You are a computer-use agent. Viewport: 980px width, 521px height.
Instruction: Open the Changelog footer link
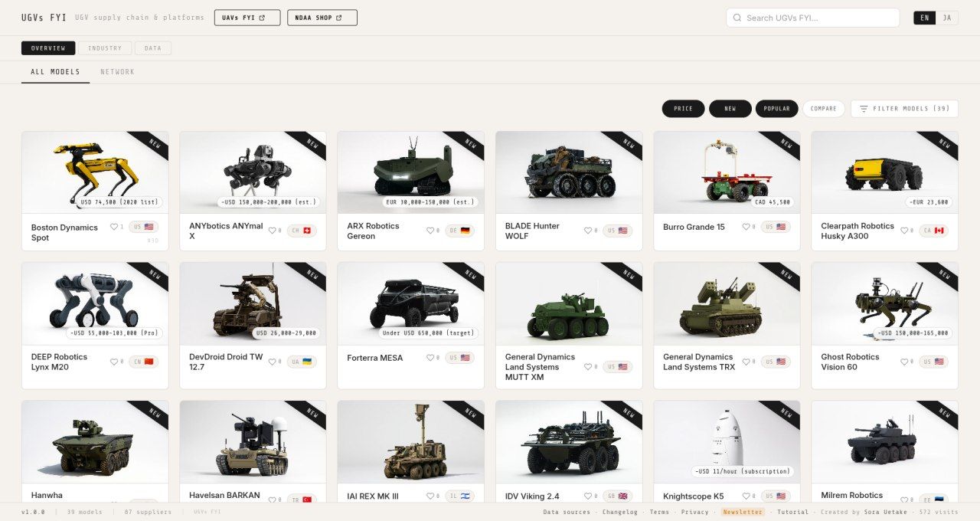(619, 512)
